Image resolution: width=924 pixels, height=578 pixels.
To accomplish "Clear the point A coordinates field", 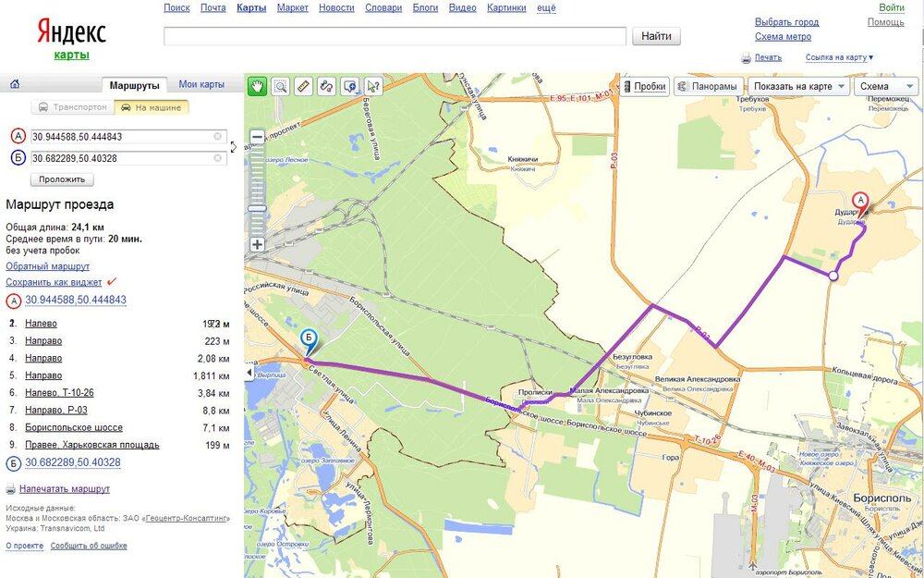I will point(217,136).
